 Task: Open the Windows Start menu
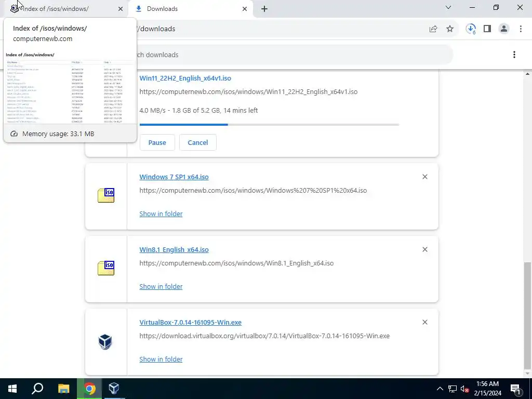tap(12, 389)
